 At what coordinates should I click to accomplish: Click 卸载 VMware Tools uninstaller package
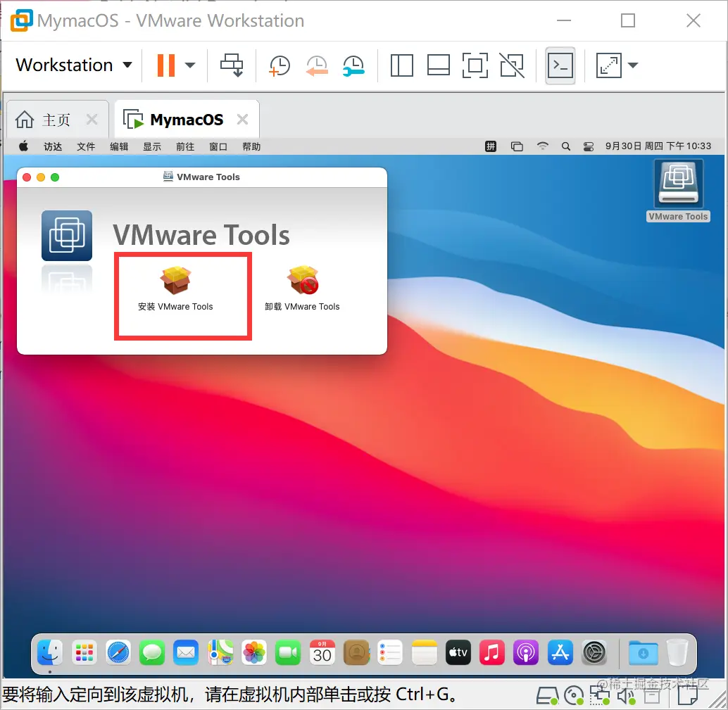tap(302, 289)
